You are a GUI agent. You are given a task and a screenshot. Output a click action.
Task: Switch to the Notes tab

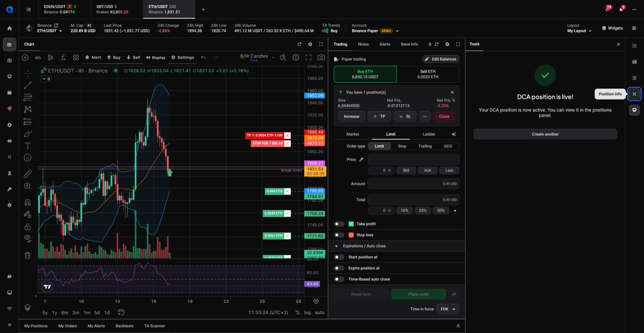click(363, 44)
